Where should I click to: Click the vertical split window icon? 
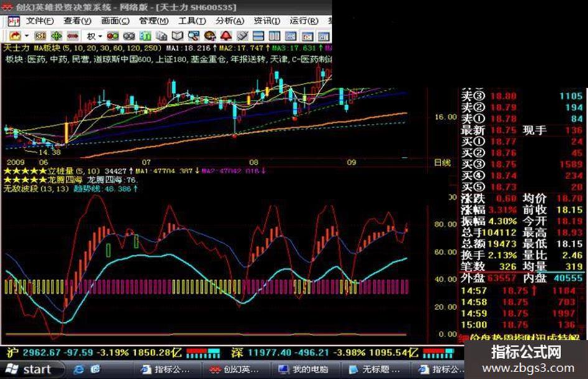pos(274,36)
